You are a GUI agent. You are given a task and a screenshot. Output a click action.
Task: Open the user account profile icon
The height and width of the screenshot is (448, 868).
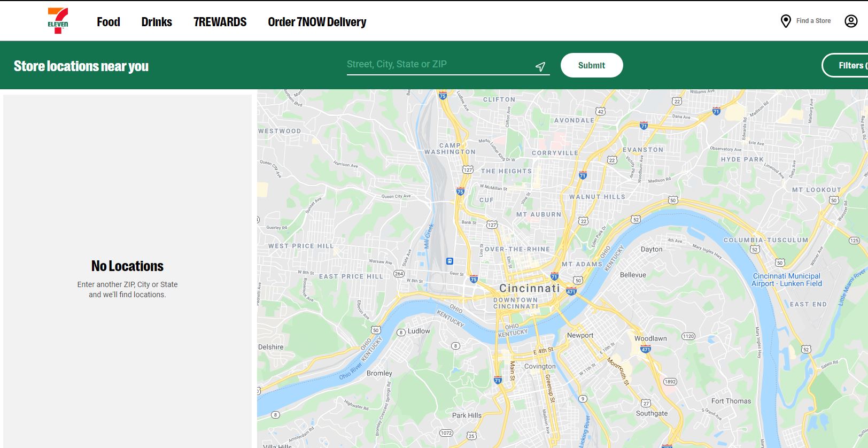pos(851,21)
